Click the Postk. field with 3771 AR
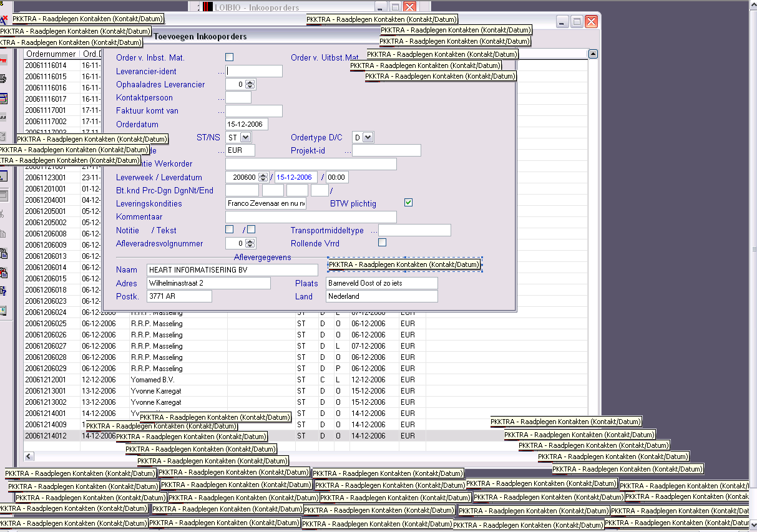Screen dimensions: 757x532 click(x=179, y=296)
